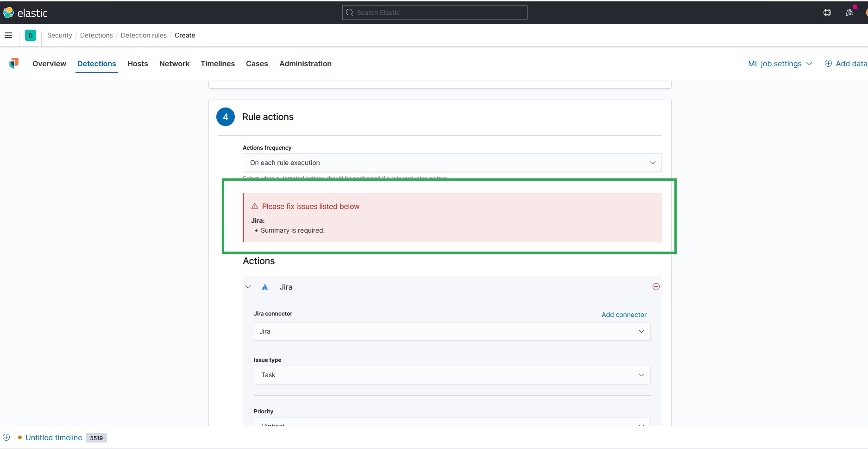Image resolution: width=868 pixels, height=449 pixels.
Task: Open the main navigation hamburger menu
Action: point(8,35)
